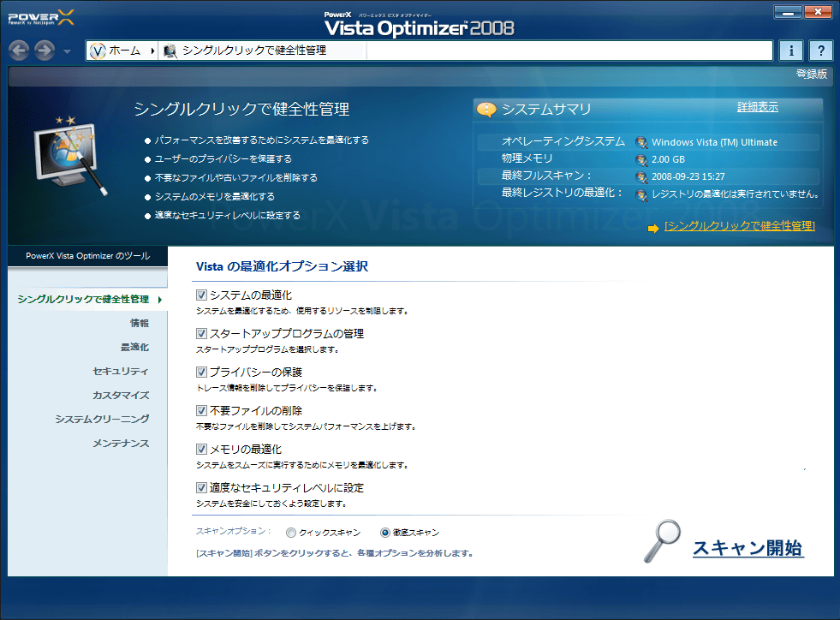
Task: Expand the breadcrumb arrow after ホーム
Action: 152,51
